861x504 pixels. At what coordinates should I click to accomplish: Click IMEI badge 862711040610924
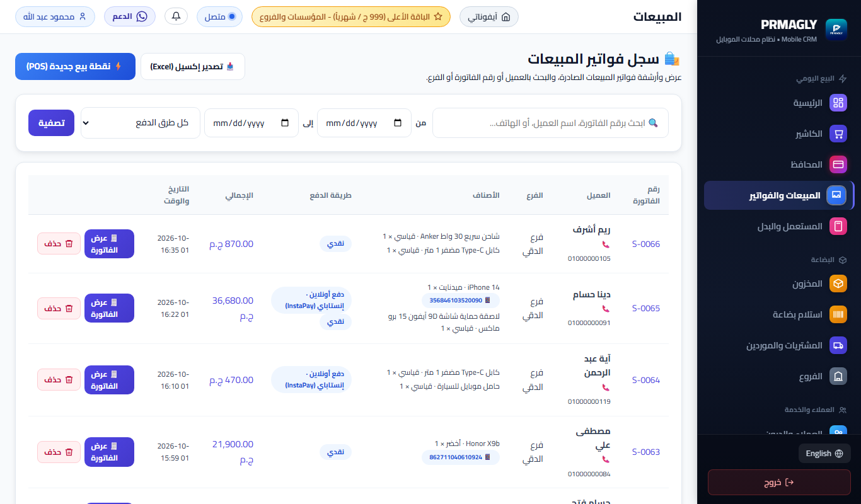pyautogui.click(x=461, y=457)
